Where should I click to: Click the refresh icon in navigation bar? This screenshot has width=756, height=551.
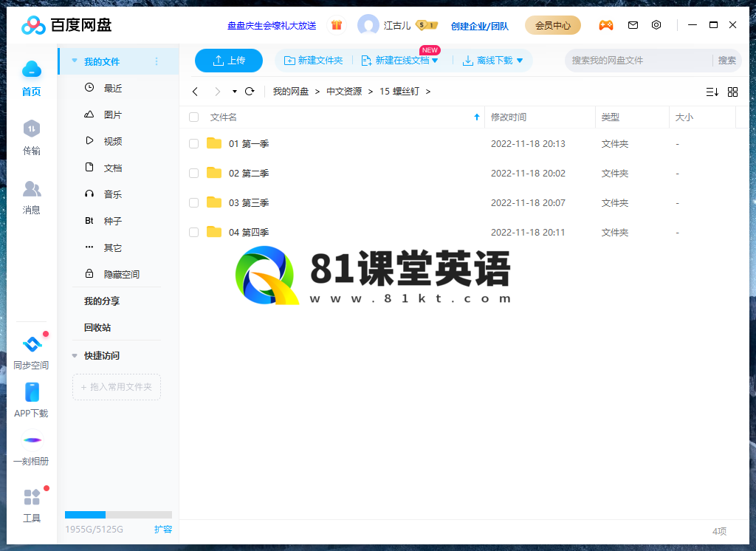click(250, 92)
